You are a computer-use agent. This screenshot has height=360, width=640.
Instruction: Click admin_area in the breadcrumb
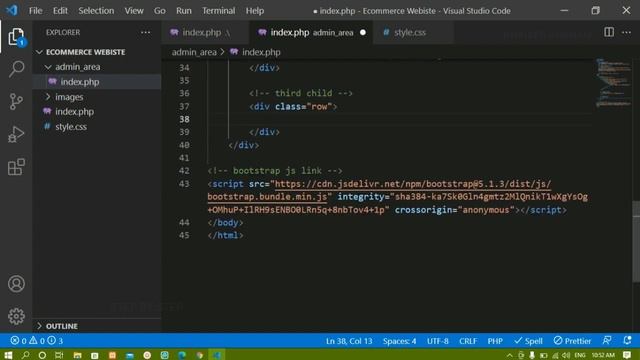pyautogui.click(x=194, y=52)
